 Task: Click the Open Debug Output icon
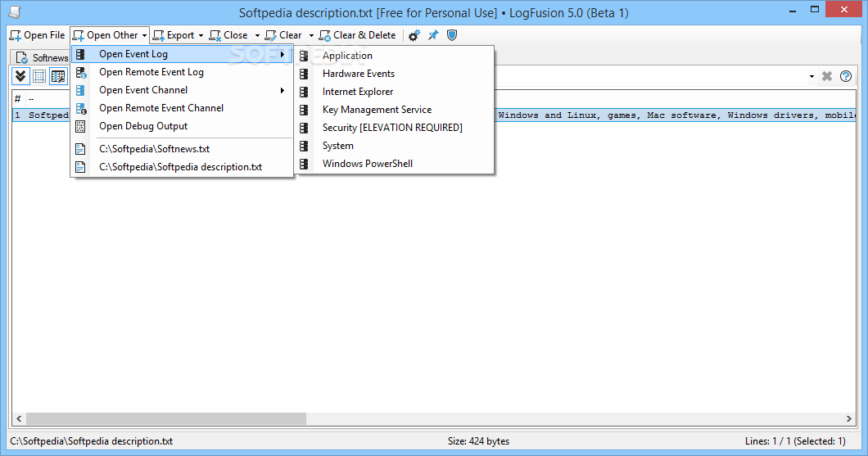(81, 126)
